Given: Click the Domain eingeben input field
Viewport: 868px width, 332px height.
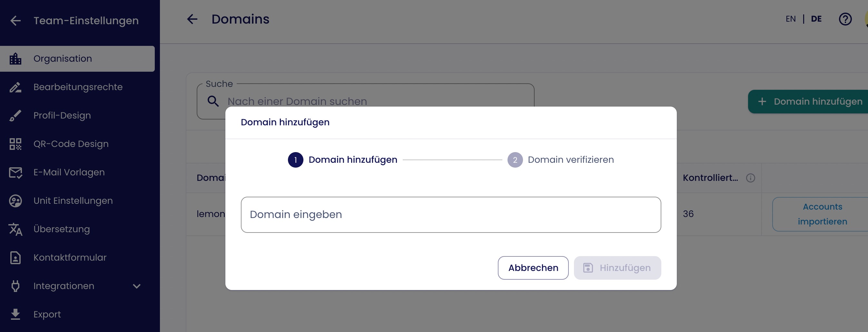Looking at the screenshot, I should [x=451, y=214].
